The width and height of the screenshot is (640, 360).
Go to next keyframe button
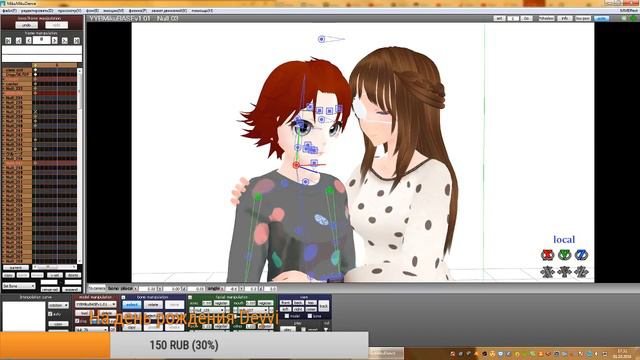[x=65, y=40]
